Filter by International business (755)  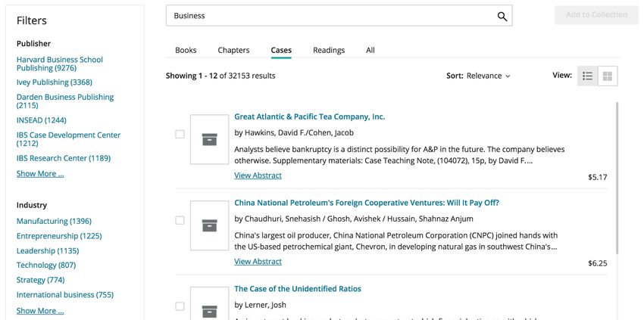pos(65,294)
